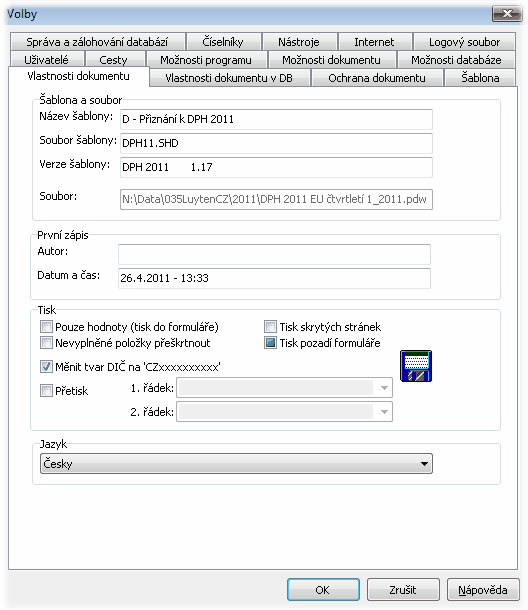Open the 2. řádek dropdown

point(284,412)
